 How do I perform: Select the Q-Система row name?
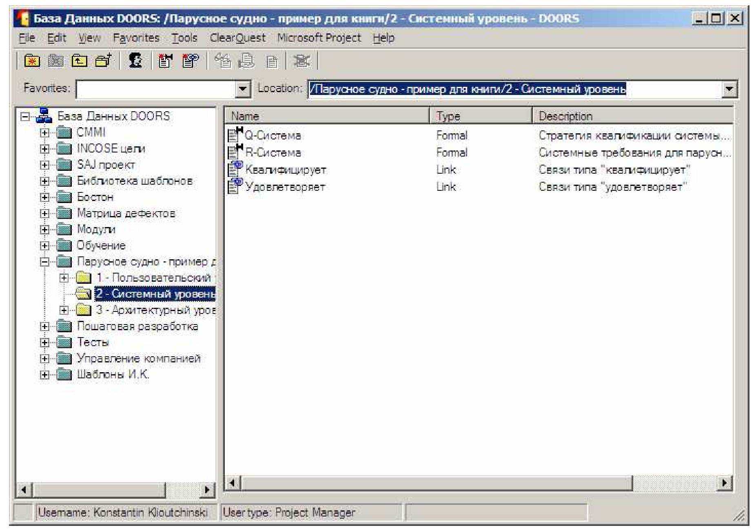(x=273, y=135)
